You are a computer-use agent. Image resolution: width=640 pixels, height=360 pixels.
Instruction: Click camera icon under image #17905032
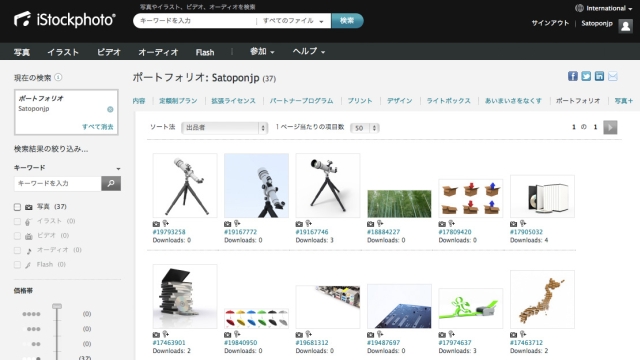(513, 224)
